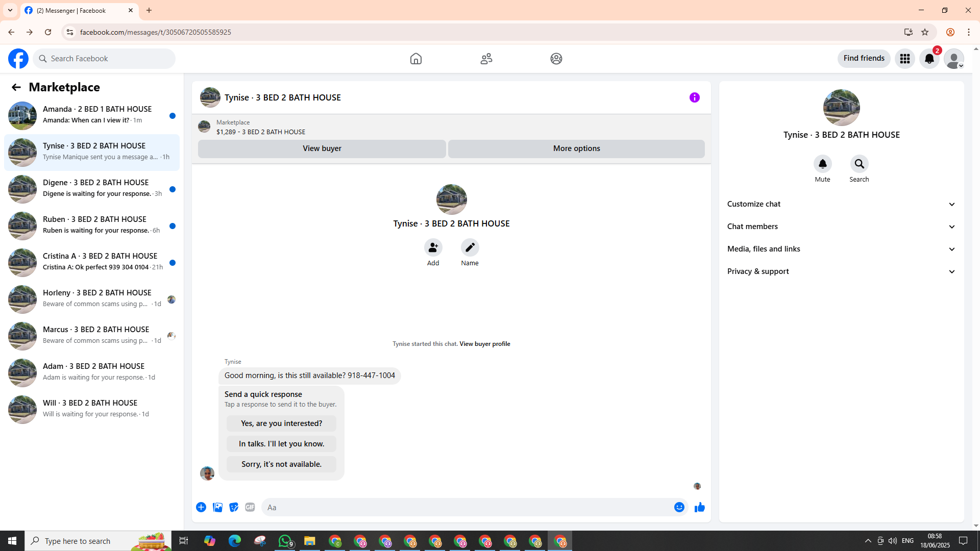This screenshot has height=551, width=980.
Task: Click the Search Facebook field
Action: click(x=104, y=59)
